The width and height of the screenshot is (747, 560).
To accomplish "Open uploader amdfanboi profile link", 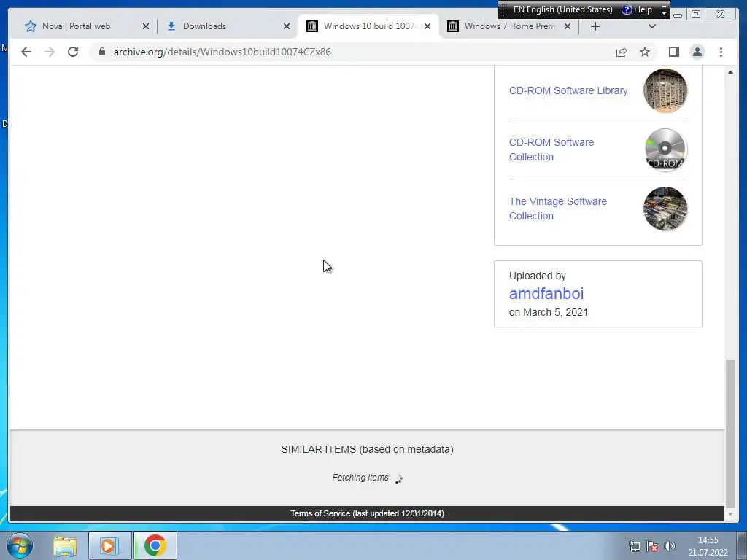I will [x=546, y=294].
